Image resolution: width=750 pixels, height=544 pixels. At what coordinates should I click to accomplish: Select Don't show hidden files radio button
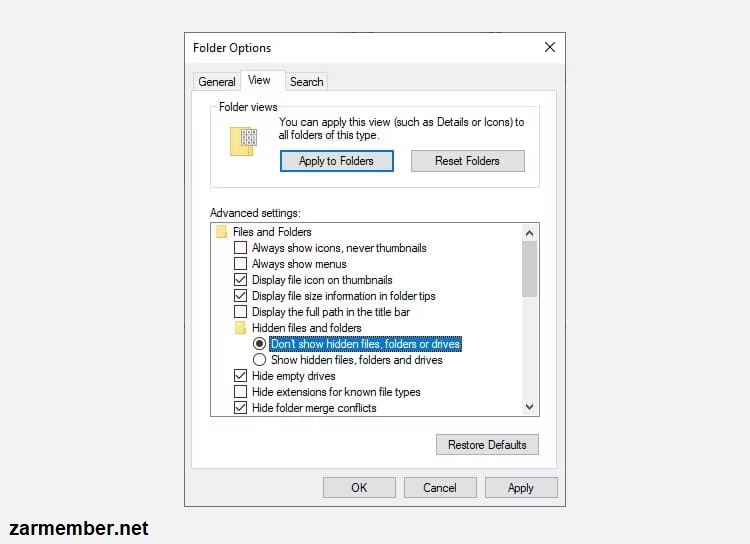(259, 344)
